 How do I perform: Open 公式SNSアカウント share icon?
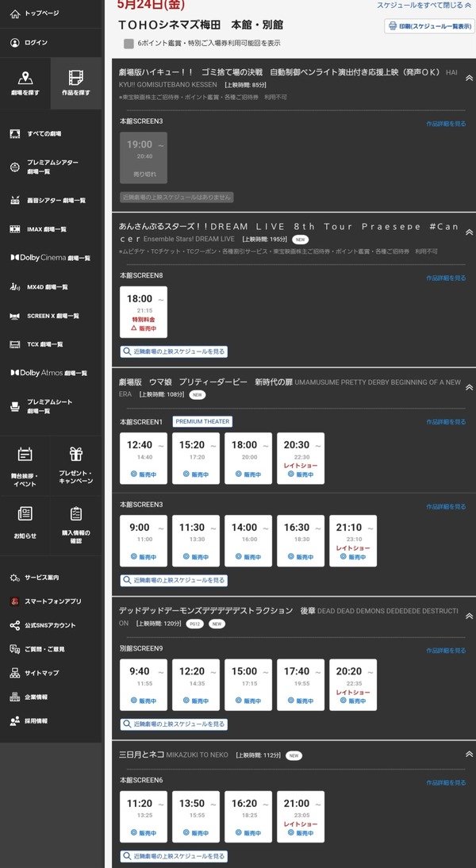tap(15, 625)
